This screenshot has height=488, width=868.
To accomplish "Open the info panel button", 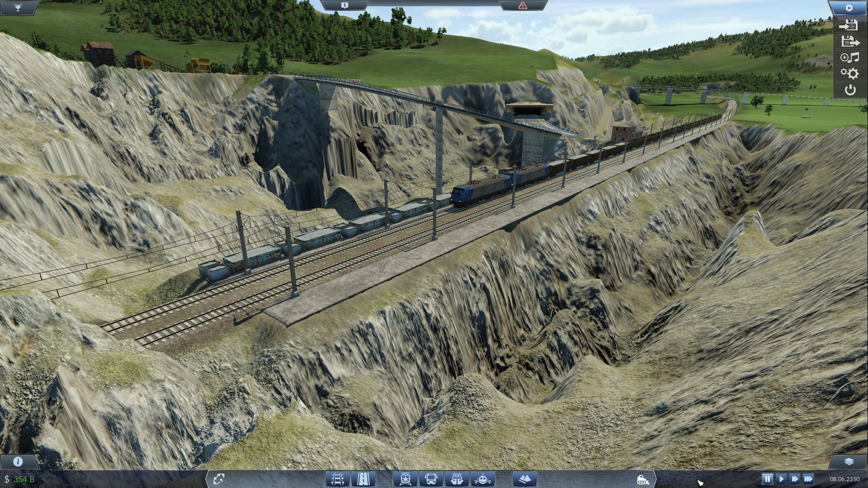I will [18, 461].
